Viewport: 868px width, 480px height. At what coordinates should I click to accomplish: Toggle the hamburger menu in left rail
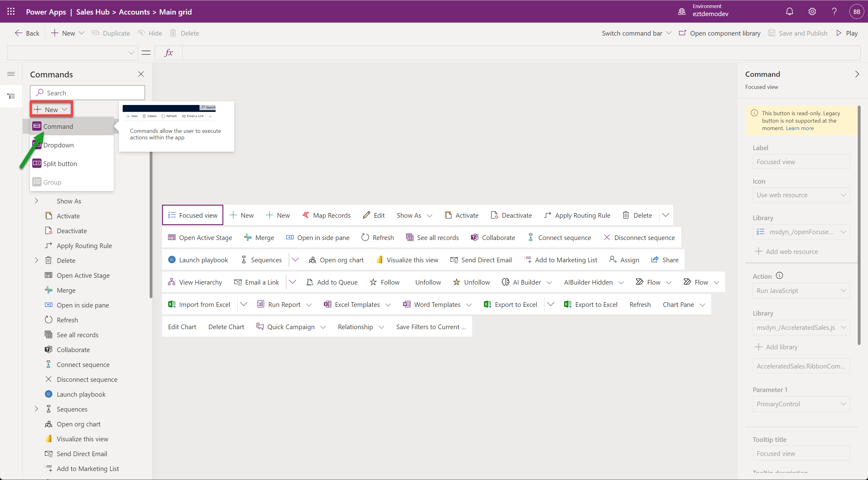tap(11, 74)
